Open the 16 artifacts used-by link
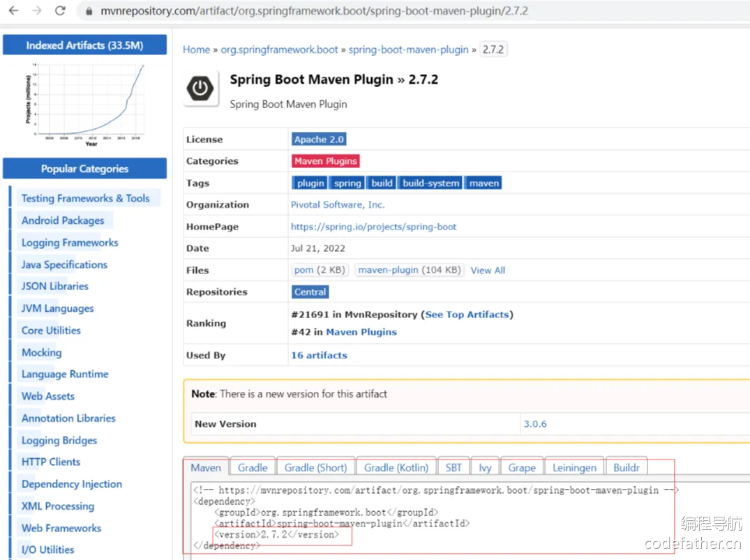This screenshot has width=750, height=560. click(x=319, y=356)
